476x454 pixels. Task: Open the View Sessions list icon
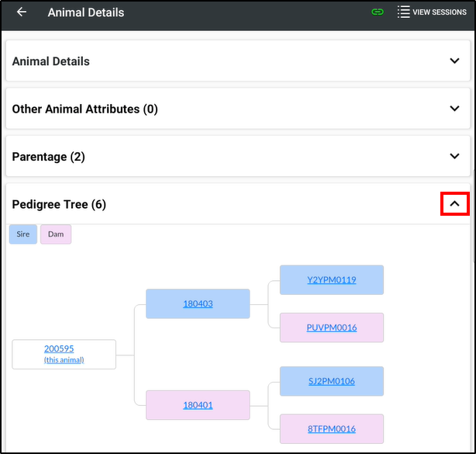(403, 12)
